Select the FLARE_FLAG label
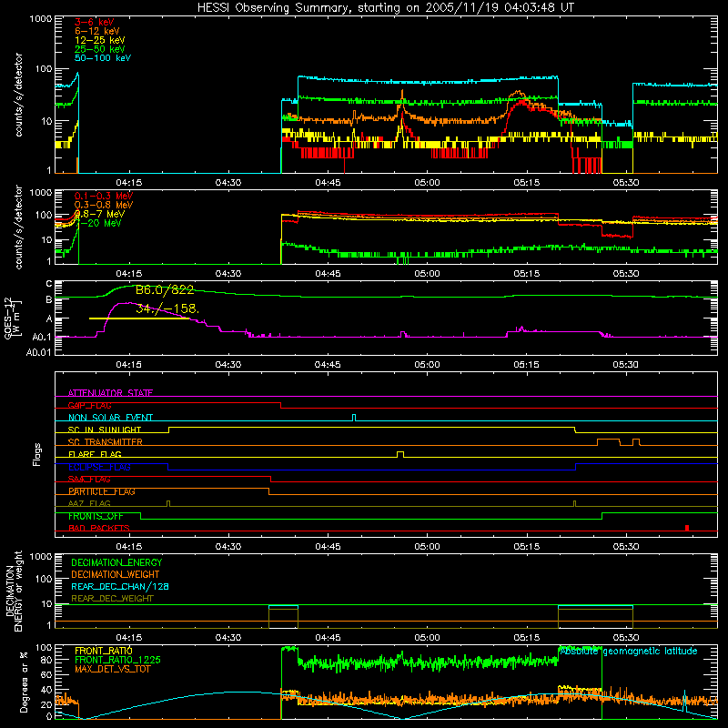The width and height of the screenshot is (728, 728). pos(95,454)
